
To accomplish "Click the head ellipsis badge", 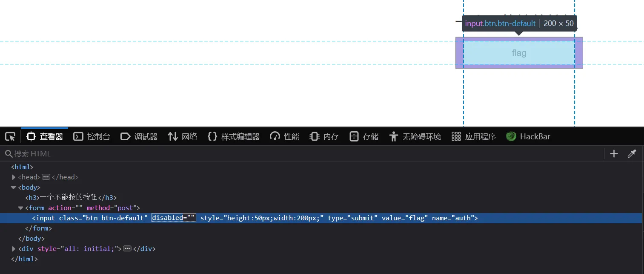I will click(46, 177).
